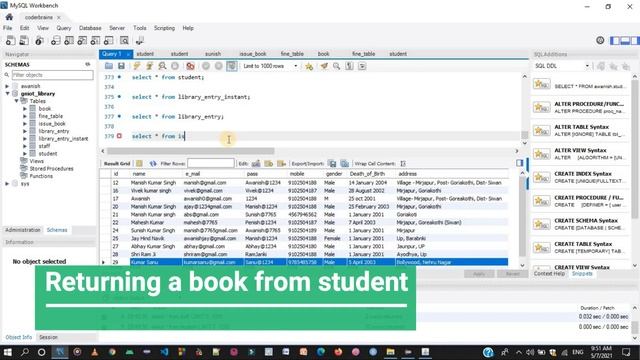Commit the current transaction
The height and width of the screenshot is (360, 640).
tap(206, 66)
